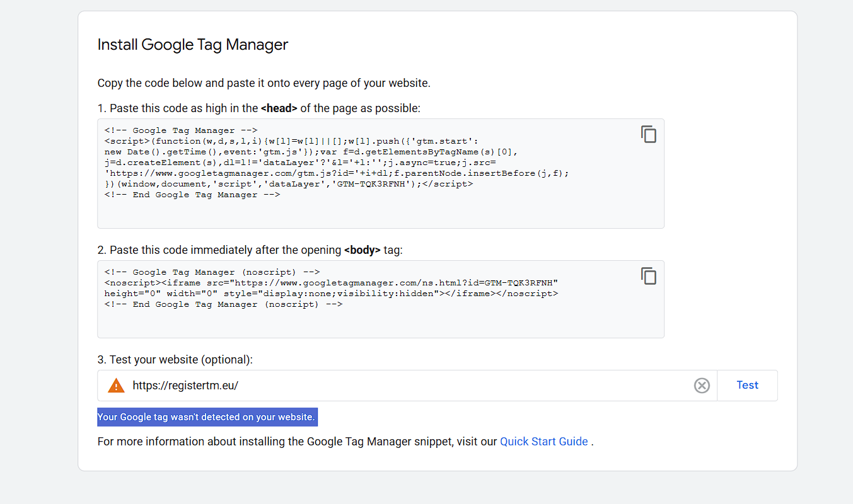Click the 'Your Google tag wasn't detected' message

(207, 417)
